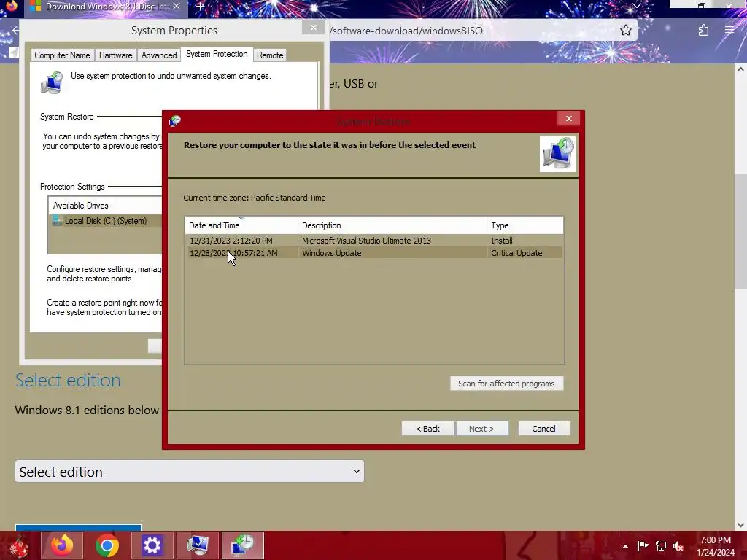Open the Select edition dropdown
Viewport: 747px width, 560px height.
[190, 472]
